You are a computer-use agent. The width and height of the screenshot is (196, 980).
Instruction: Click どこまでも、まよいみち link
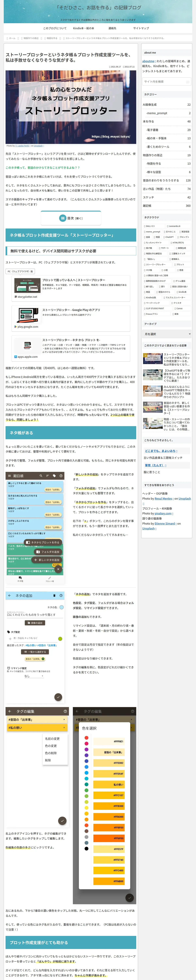tap(160, 451)
